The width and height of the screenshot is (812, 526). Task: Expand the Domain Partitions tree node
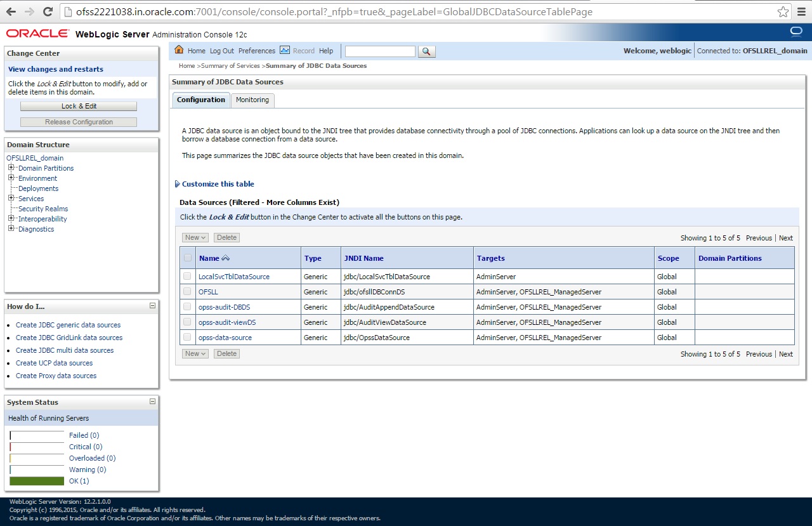(x=11, y=168)
